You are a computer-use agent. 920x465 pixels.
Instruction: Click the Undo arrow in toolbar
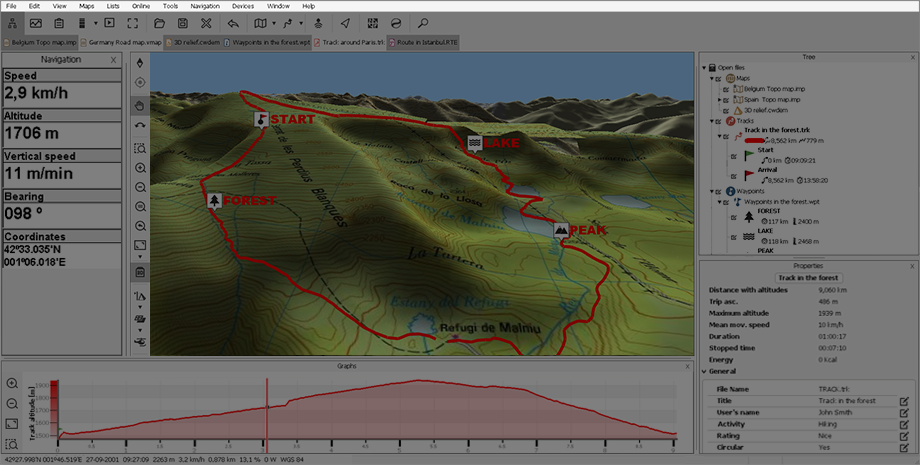(x=233, y=22)
